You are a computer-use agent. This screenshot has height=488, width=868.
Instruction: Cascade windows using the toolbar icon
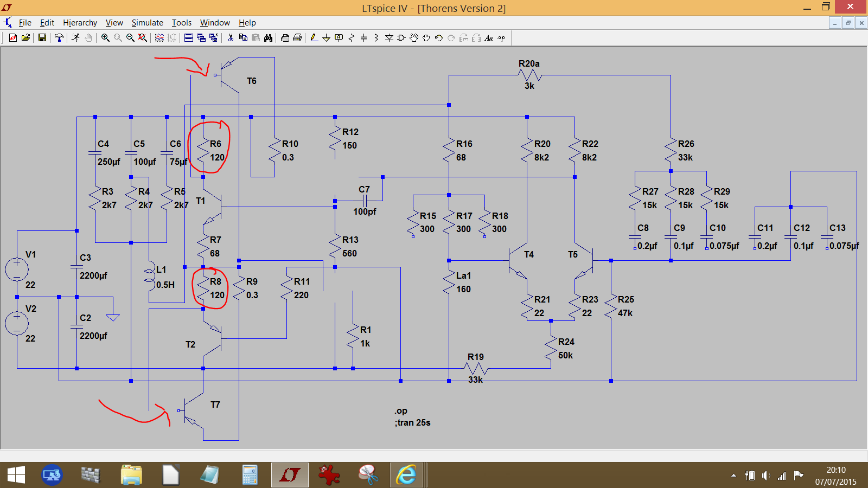[x=201, y=38]
